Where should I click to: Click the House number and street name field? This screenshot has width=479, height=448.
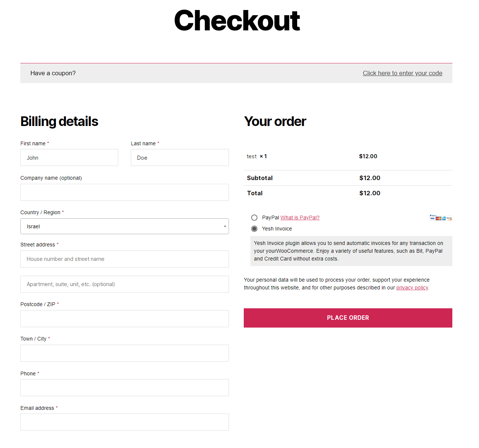pos(124,259)
